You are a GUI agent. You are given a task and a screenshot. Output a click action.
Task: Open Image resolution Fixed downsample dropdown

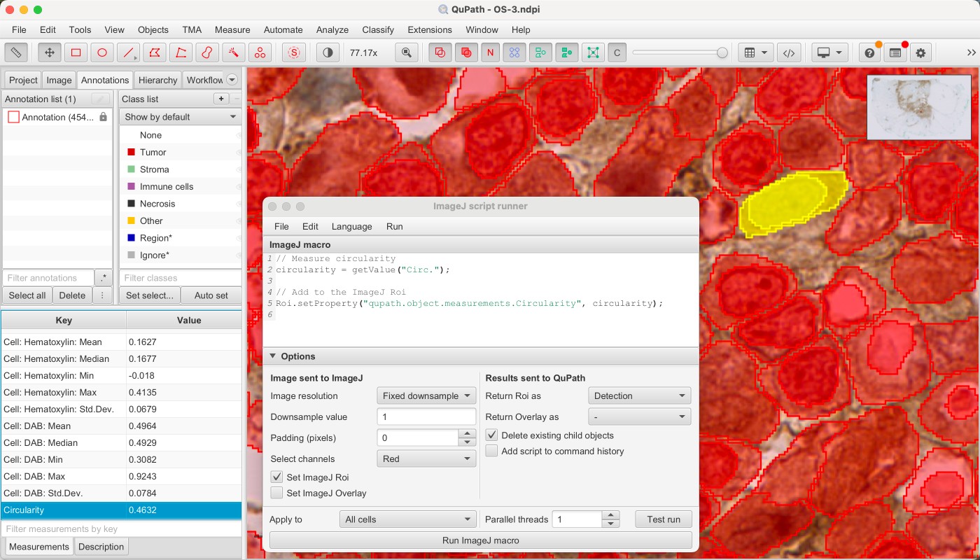click(426, 395)
